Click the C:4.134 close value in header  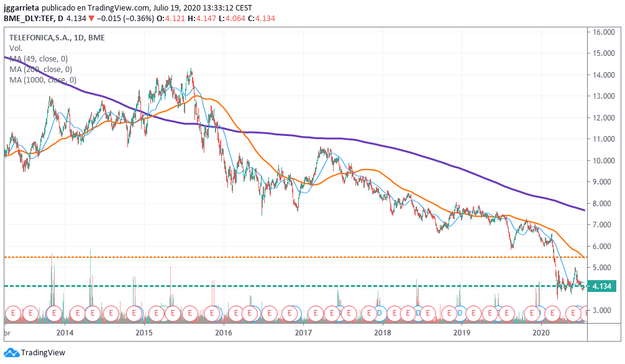[261, 19]
